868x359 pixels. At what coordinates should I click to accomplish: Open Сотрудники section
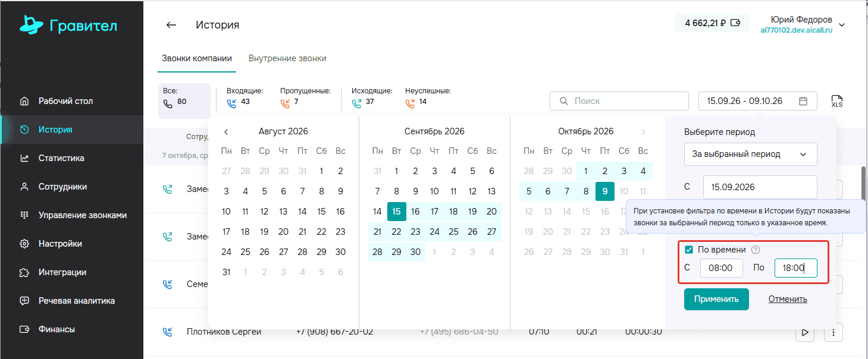(71, 187)
